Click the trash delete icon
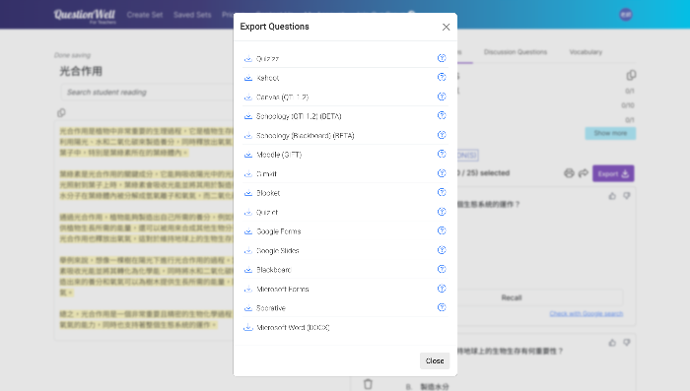 click(x=368, y=384)
